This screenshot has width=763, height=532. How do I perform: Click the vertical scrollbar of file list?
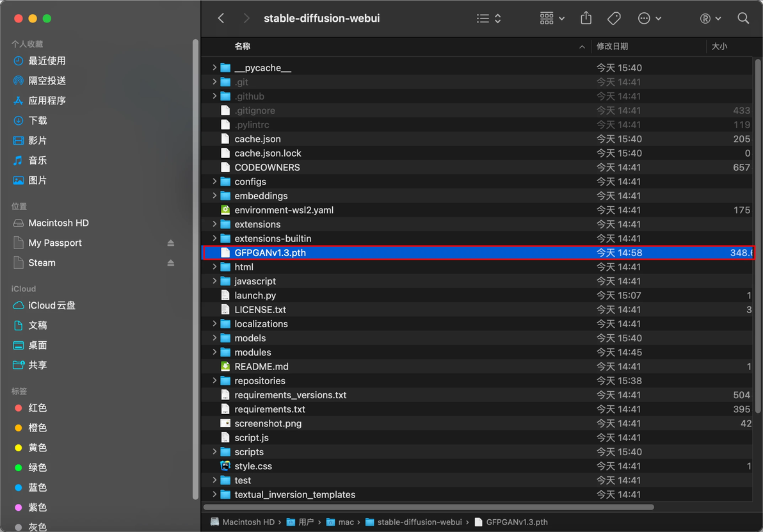pos(758,236)
